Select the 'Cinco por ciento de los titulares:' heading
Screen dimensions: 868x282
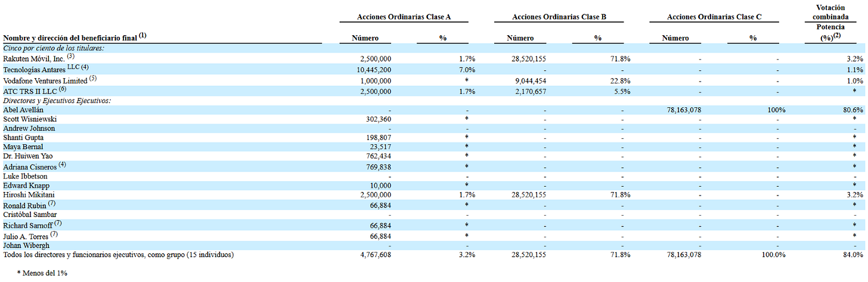[54, 48]
